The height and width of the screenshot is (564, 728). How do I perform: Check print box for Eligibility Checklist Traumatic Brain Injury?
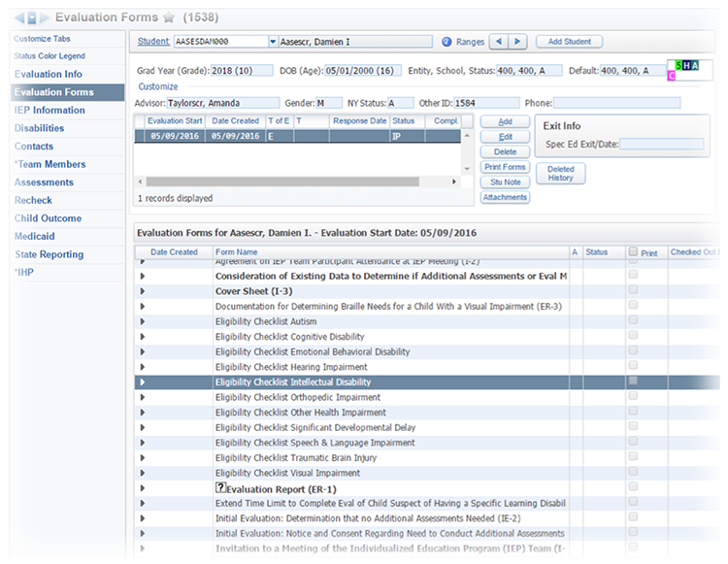(633, 457)
